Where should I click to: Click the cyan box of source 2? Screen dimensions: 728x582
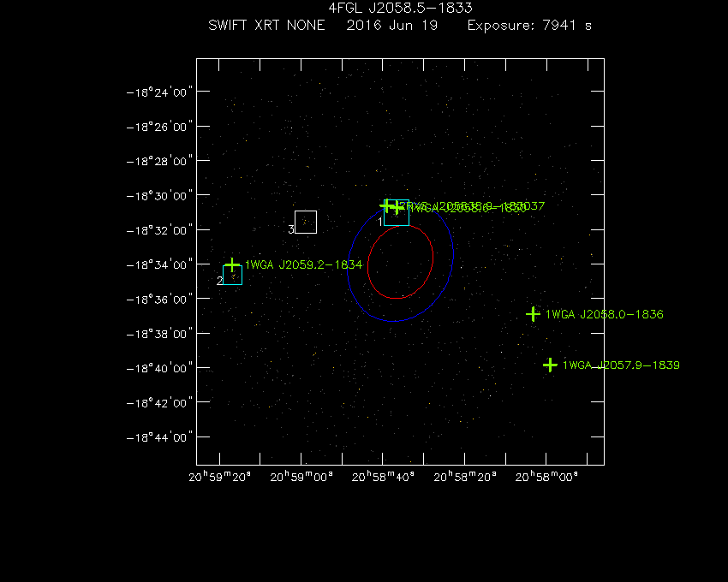(233, 275)
